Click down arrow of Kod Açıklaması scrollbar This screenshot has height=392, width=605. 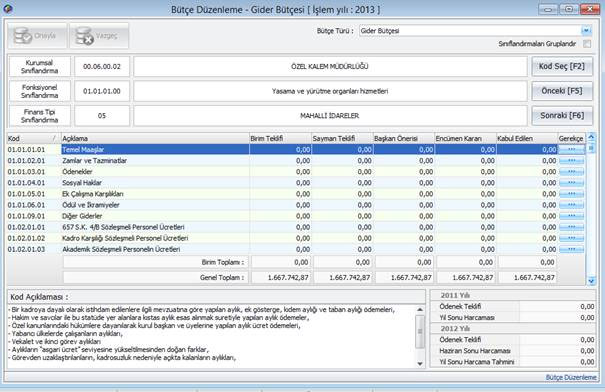point(420,363)
